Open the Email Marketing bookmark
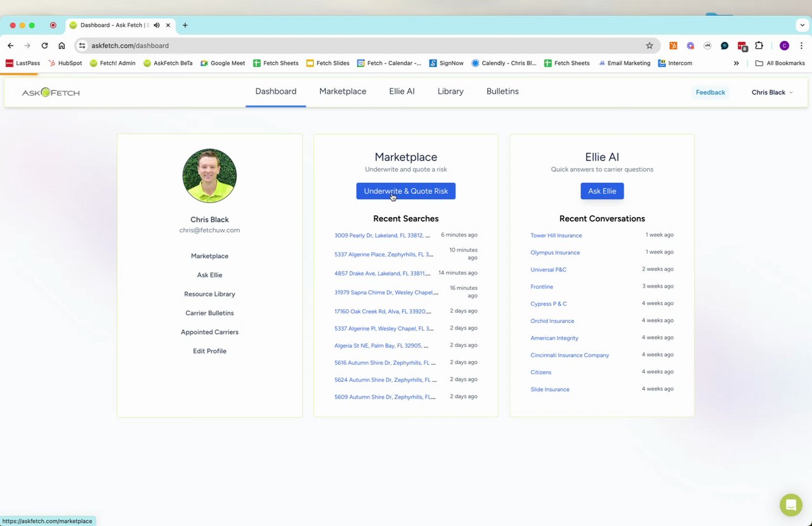The width and height of the screenshot is (812, 526). [x=624, y=63]
